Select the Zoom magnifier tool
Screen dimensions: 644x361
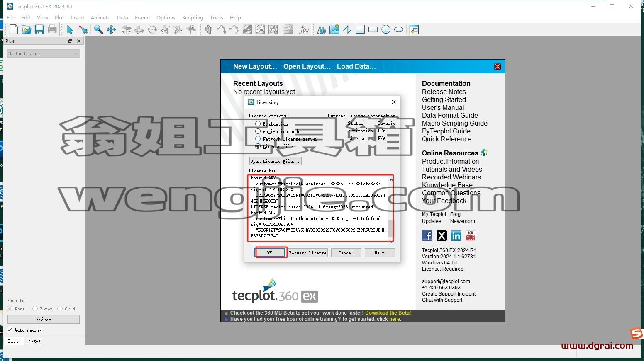[x=98, y=29]
